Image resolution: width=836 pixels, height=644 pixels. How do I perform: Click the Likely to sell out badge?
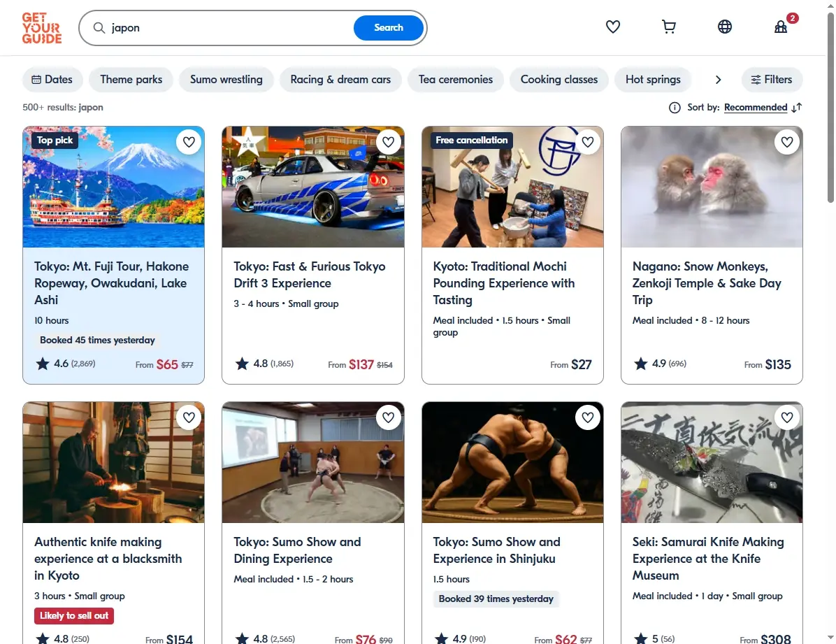74,616
